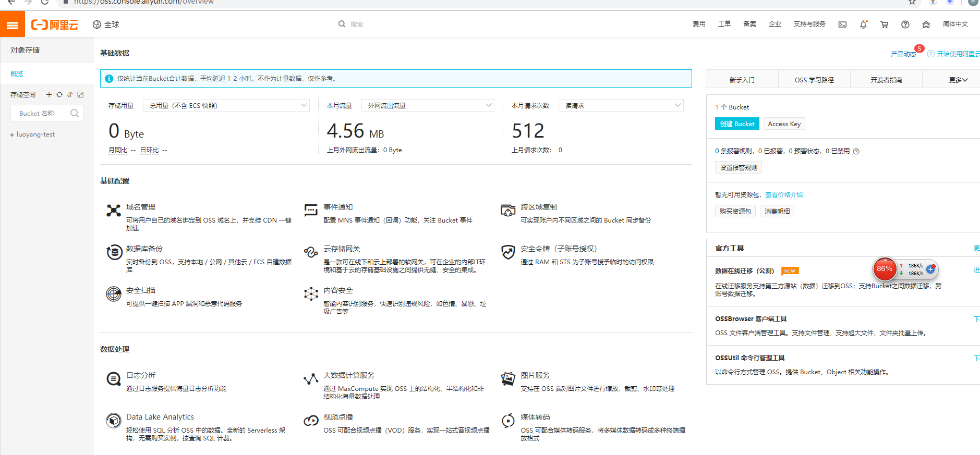Focus the Bucket 名称 search field
Viewport: 980px width, 455px height.
tap(47, 113)
